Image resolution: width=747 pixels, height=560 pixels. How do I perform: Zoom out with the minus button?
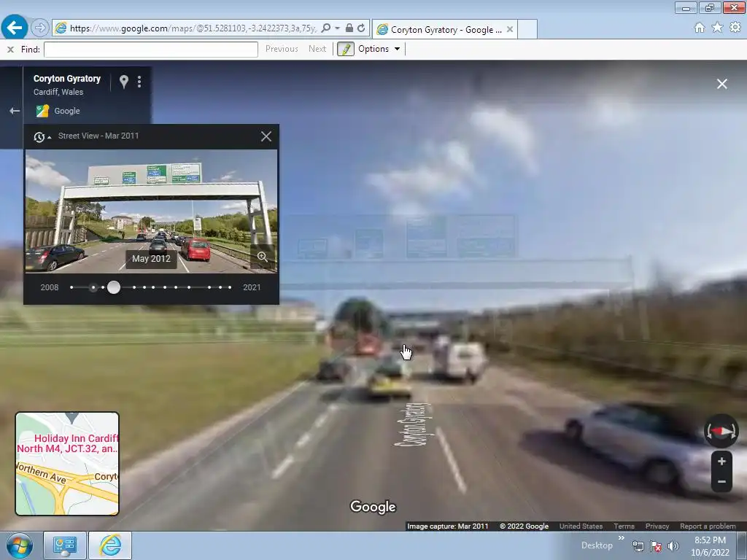coord(721,481)
